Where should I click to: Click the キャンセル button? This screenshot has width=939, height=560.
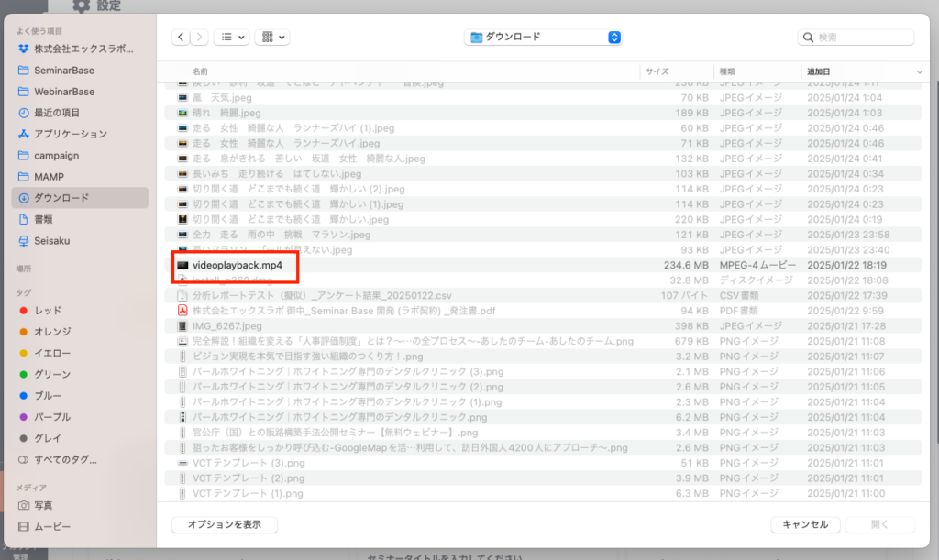click(x=805, y=524)
